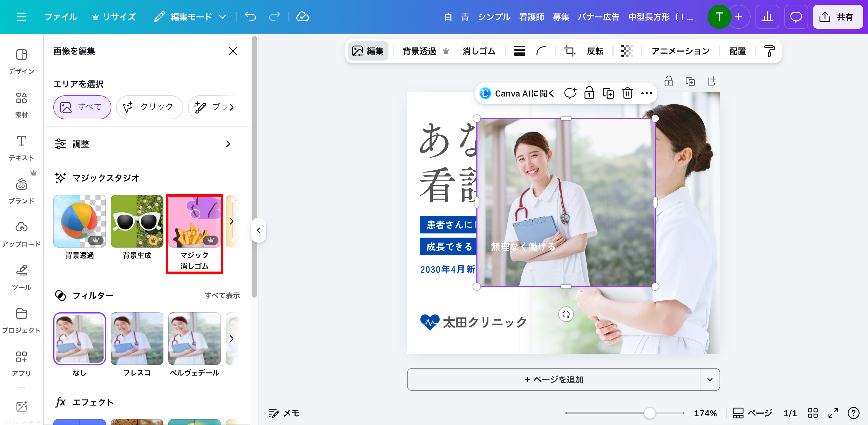Open the アニメーション tab in toolbar
This screenshot has width=868, height=425.
(680, 51)
